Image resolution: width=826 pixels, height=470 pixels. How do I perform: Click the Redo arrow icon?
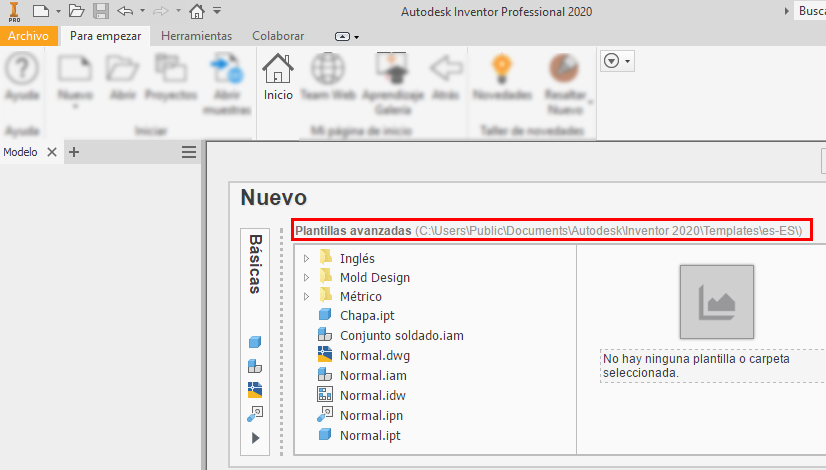(x=161, y=11)
